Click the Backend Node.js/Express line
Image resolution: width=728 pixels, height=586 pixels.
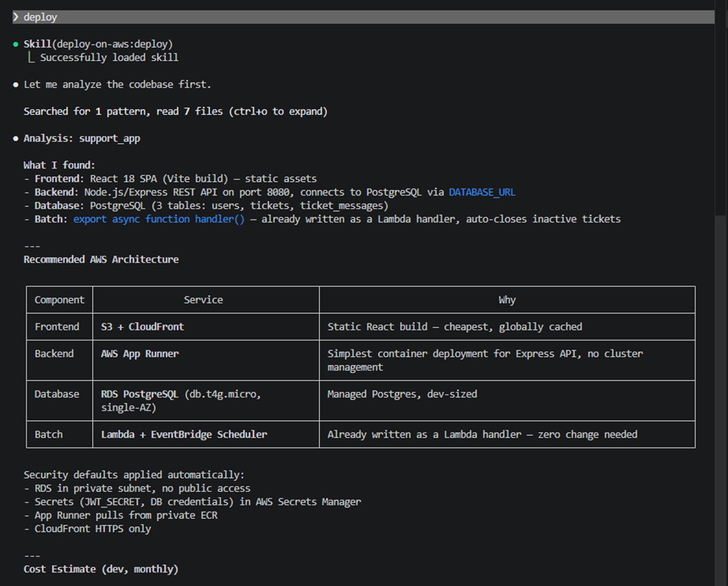coord(269,192)
